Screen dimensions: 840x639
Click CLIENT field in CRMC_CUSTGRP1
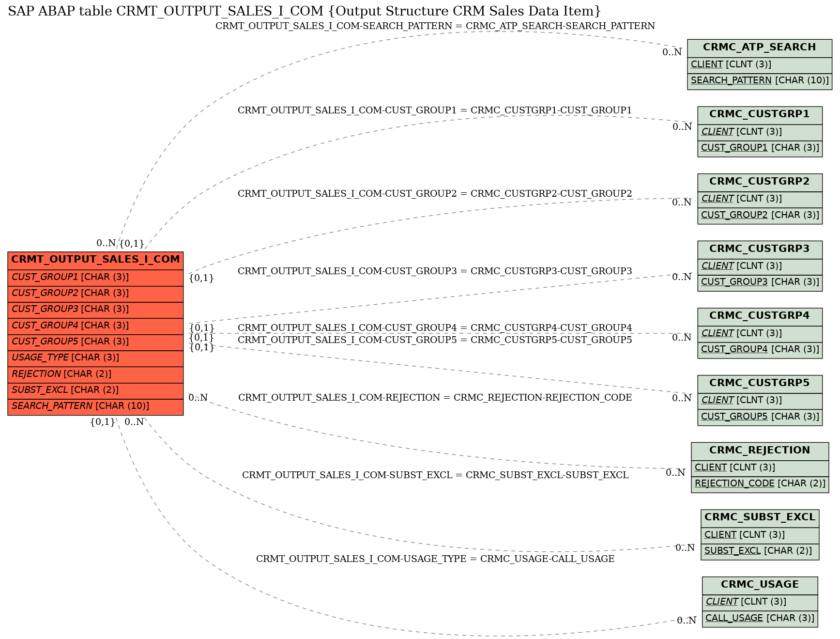click(760, 132)
